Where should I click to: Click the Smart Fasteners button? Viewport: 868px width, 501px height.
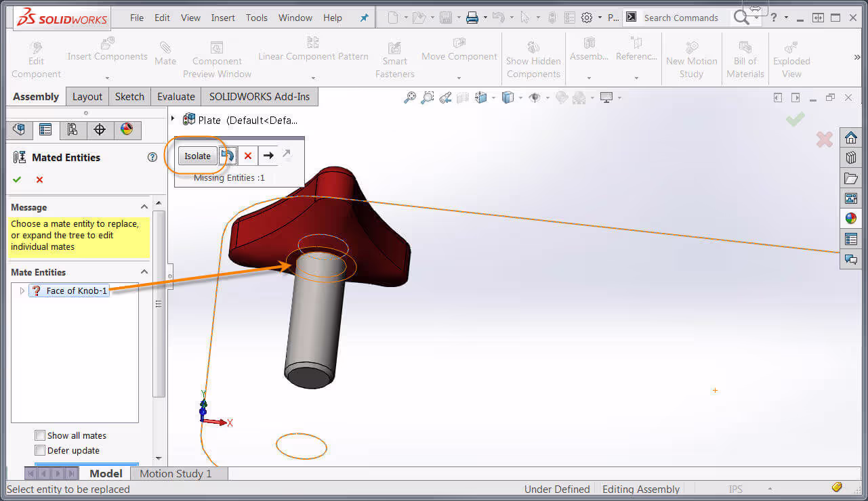pyautogui.click(x=394, y=60)
